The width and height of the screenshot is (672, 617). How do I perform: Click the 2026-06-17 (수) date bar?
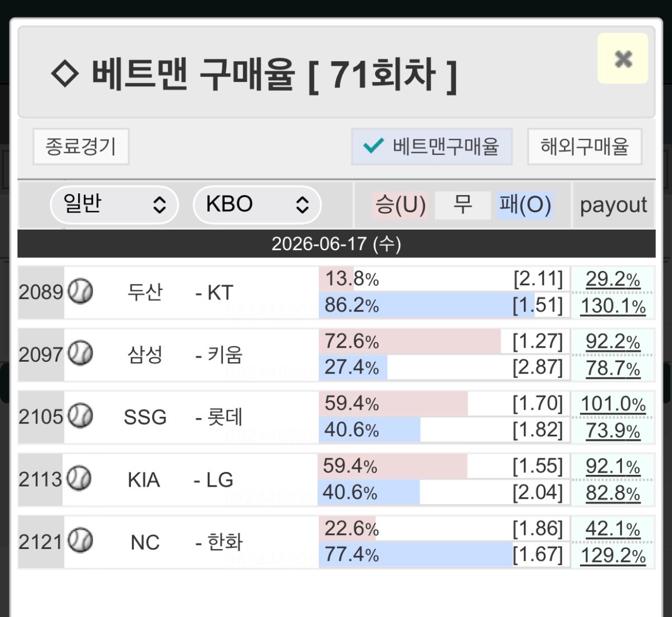(336, 244)
